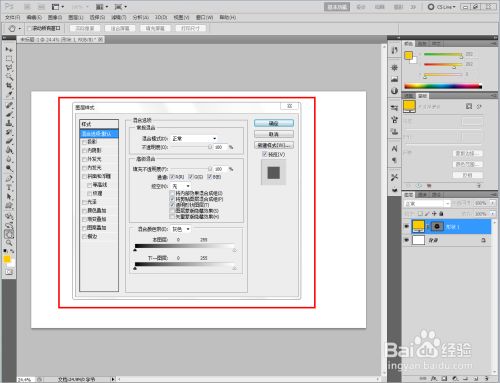Enable the 描边 (Stroke) style checkbox

click(x=84, y=236)
